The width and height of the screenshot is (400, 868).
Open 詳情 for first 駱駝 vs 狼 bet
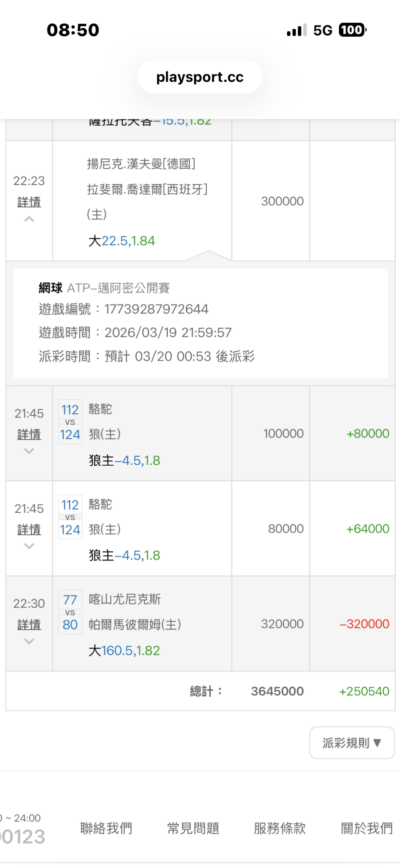(x=29, y=434)
